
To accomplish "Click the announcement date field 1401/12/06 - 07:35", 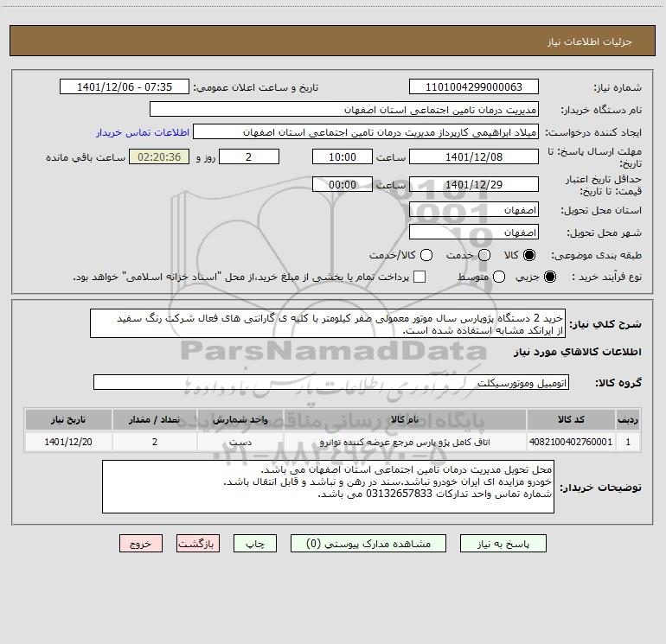I will point(125,87).
